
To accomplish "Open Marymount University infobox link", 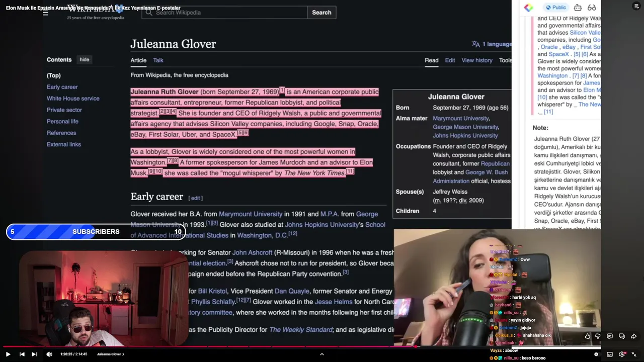I will (x=460, y=119).
